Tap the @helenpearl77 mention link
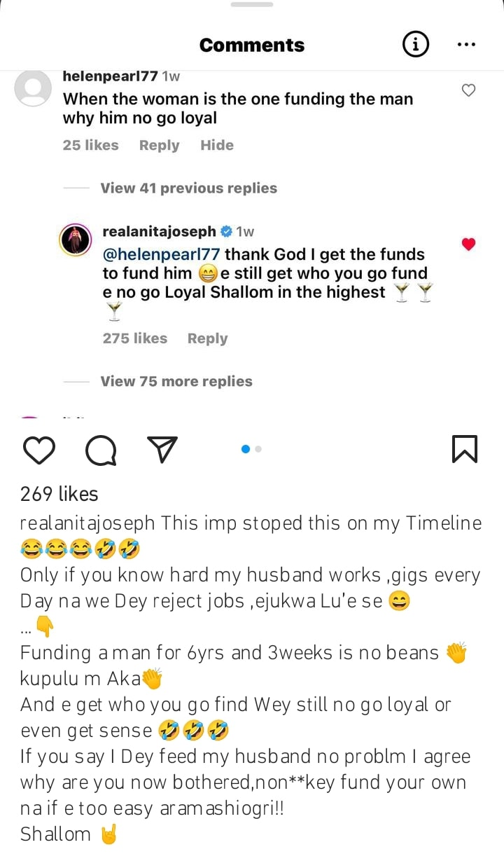The width and height of the screenshot is (504, 854). (x=162, y=254)
